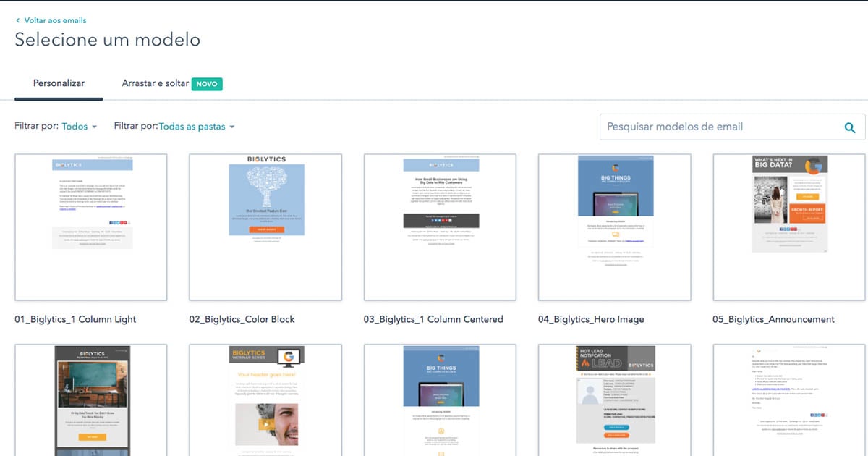
Task: Click the 01_Biglytics_1 Column Light label
Action: click(x=75, y=319)
